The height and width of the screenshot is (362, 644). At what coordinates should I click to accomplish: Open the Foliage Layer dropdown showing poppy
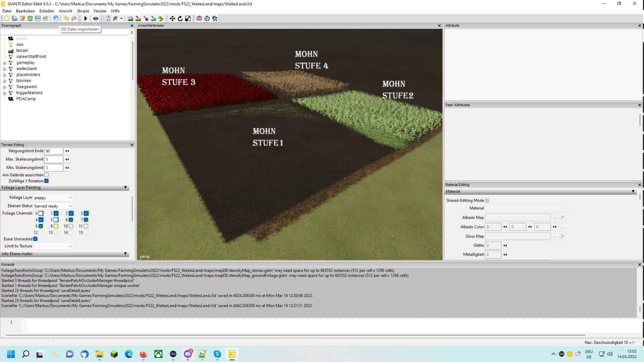(x=53, y=198)
